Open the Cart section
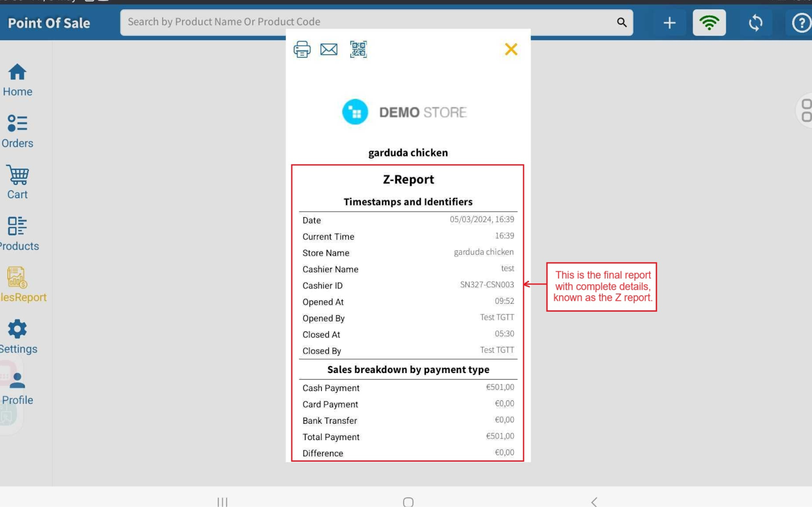Image resolution: width=812 pixels, height=507 pixels. click(x=17, y=182)
